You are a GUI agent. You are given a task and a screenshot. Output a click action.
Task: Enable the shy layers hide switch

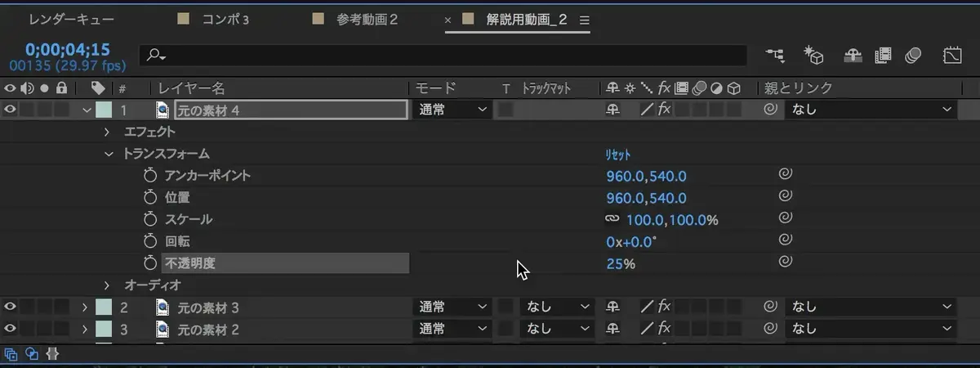pos(852,55)
